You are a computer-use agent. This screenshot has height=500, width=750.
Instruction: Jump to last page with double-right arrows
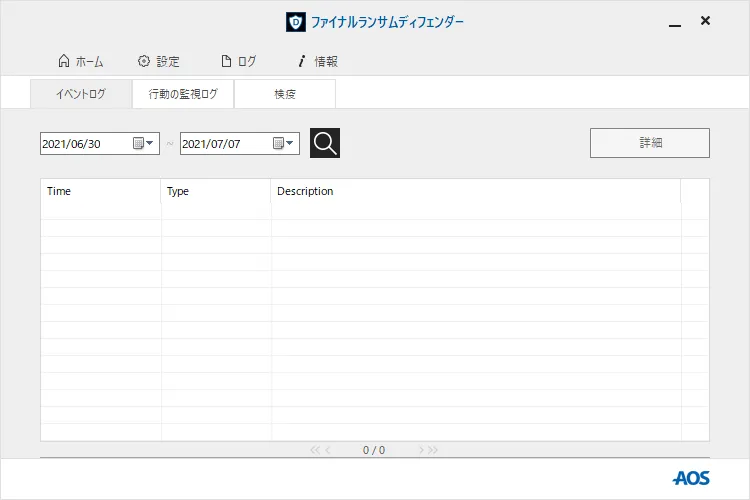pyautogui.click(x=433, y=450)
